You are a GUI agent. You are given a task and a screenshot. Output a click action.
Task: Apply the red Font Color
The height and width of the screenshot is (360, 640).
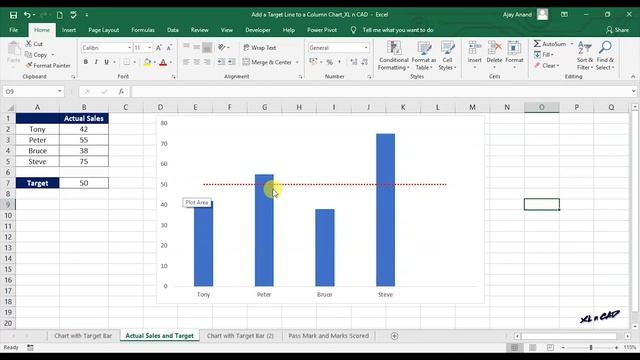click(x=163, y=62)
